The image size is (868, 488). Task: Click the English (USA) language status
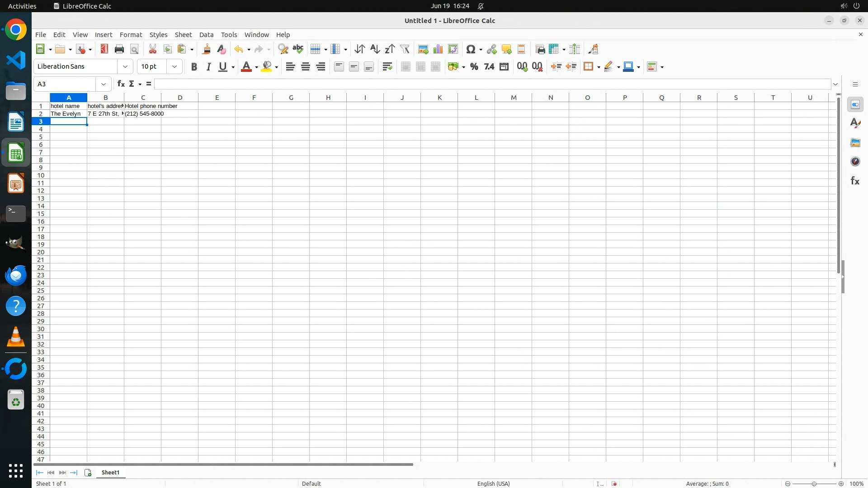[493, 483]
